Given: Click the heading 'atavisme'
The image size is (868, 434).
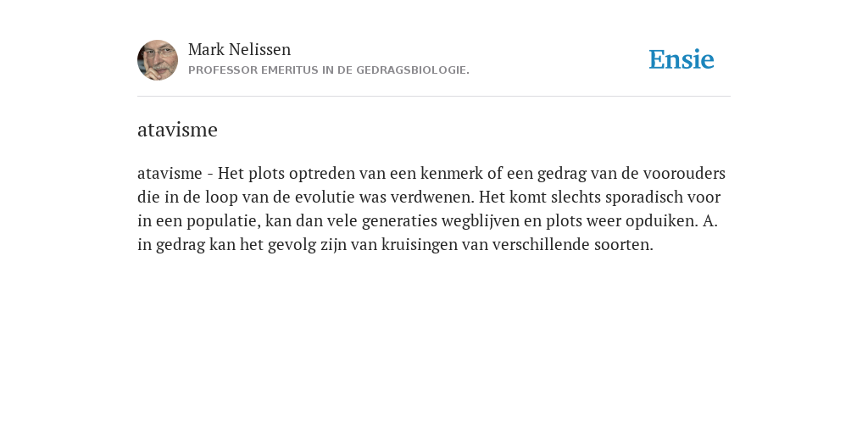Looking at the screenshot, I should pyautogui.click(x=177, y=130).
